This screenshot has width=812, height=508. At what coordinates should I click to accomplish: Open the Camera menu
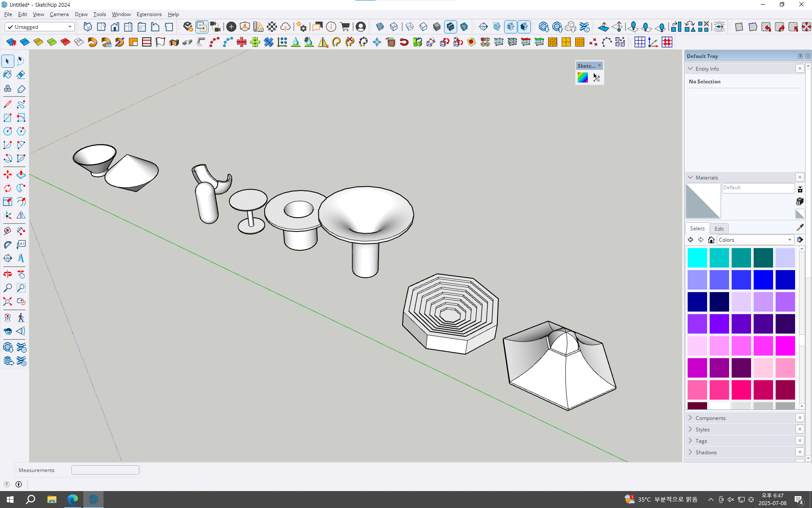(x=59, y=14)
